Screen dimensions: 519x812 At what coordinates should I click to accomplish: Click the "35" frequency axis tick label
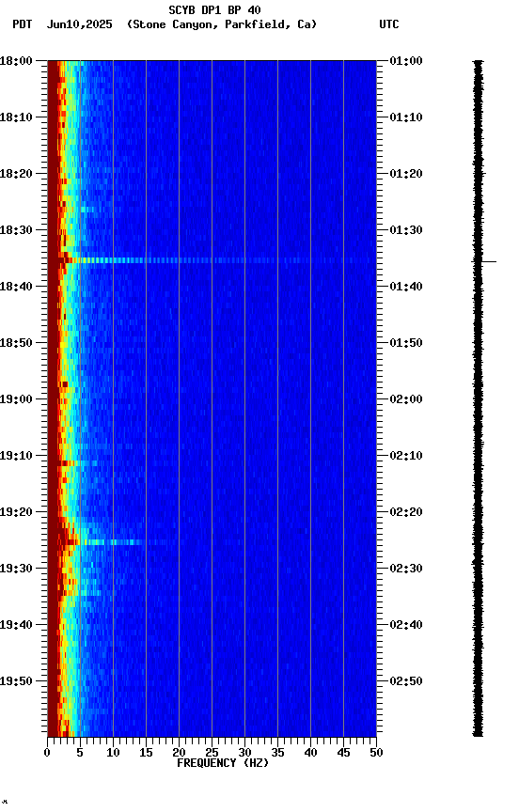point(277,753)
